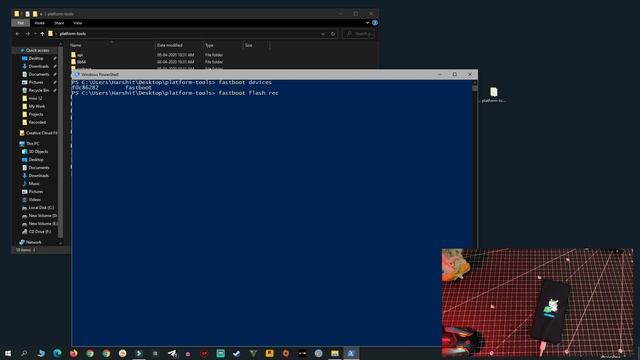Image resolution: width=640 pixels, height=360 pixels.
Task: Open address bar history dropdown
Action: point(323,34)
